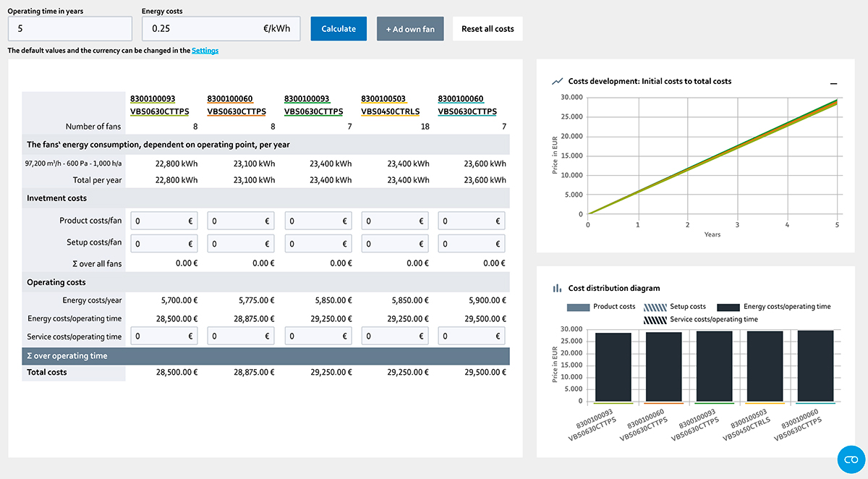Viewport: 868px width, 479px height.
Task: Click the bar chart icon beside Cost distribution
Action: 557,288
